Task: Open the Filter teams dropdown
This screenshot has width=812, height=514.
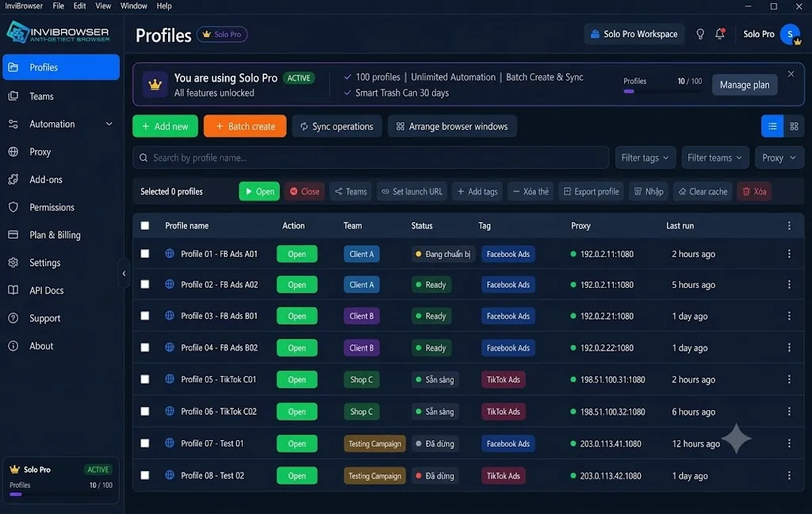Action: tap(714, 158)
